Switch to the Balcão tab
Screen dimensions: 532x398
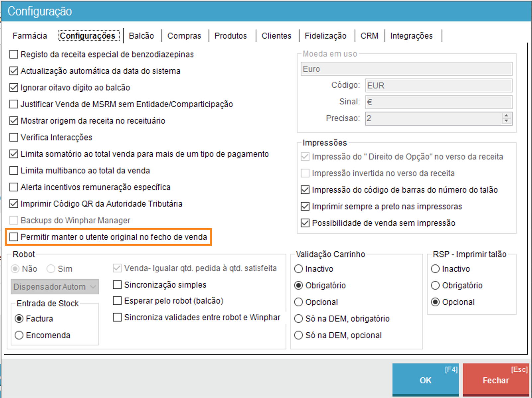point(141,36)
